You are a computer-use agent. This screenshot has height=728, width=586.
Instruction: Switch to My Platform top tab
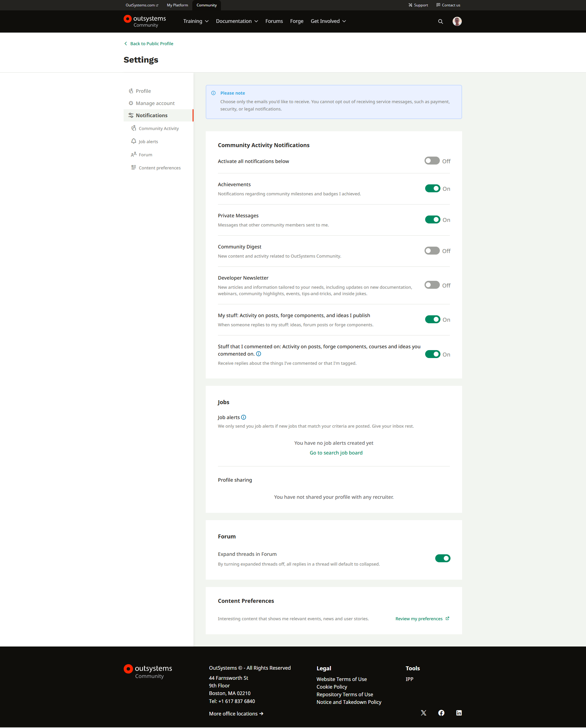point(177,5)
